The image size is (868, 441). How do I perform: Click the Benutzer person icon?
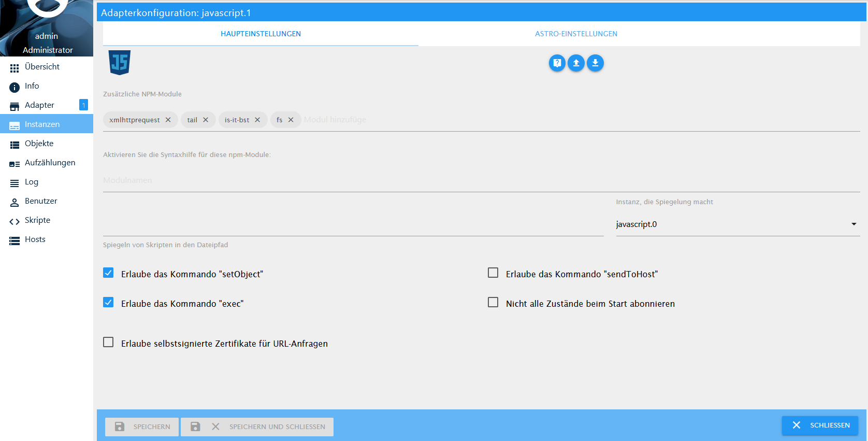15,202
